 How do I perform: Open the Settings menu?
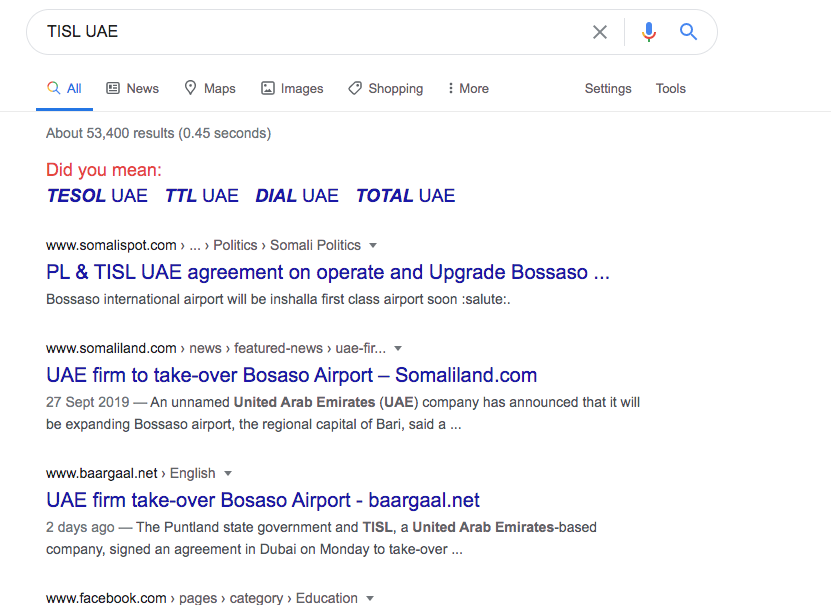tap(608, 88)
